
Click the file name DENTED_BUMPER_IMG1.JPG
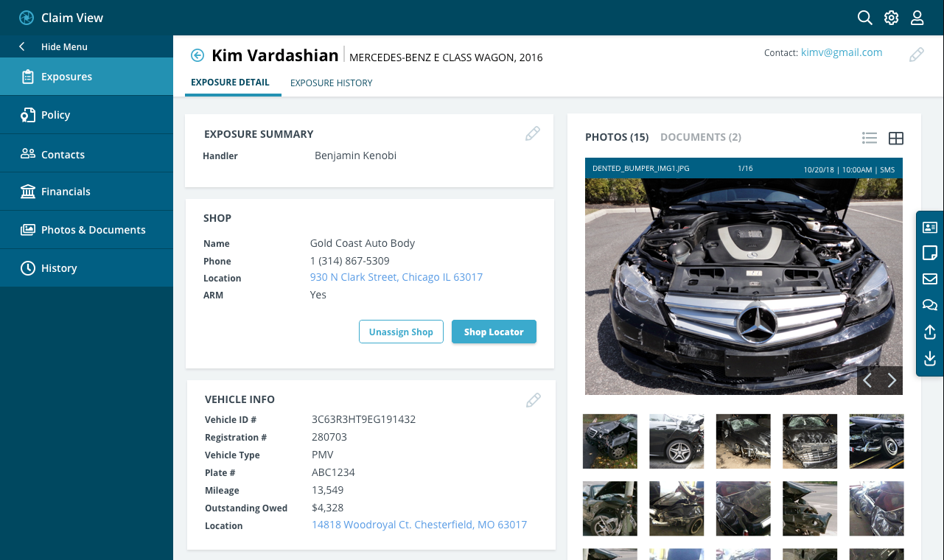(x=641, y=169)
